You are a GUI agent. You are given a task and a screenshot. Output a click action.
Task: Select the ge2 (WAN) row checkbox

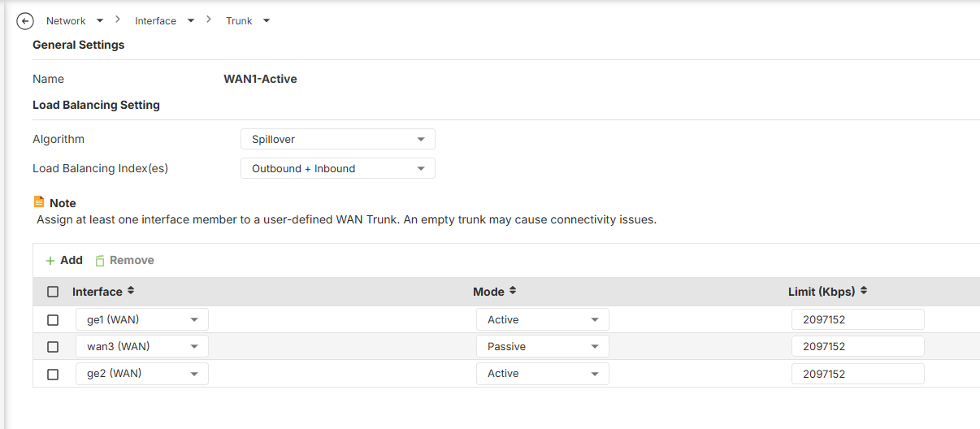tap(53, 374)
